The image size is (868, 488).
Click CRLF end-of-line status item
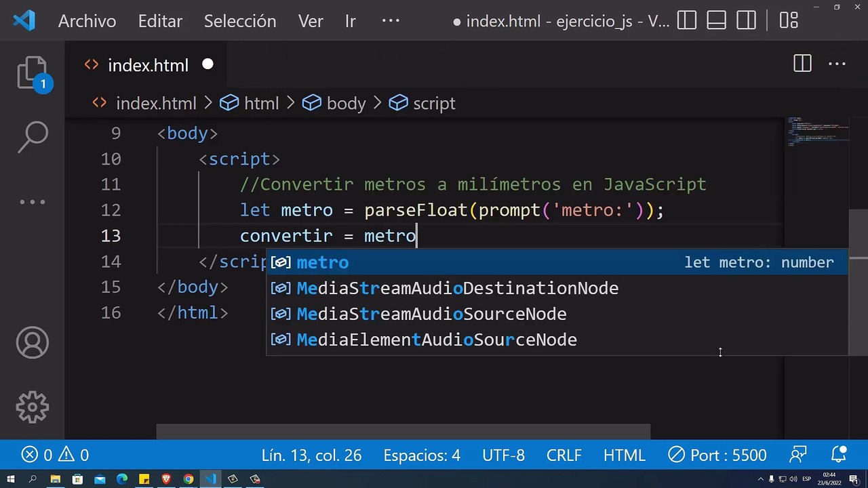point(564,455)
